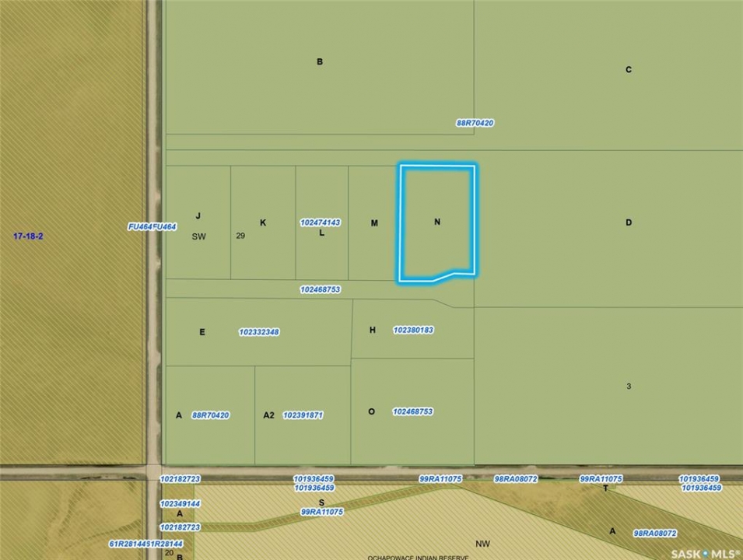Click the large parcel D
743x560 pixels.
coord(629,222)
